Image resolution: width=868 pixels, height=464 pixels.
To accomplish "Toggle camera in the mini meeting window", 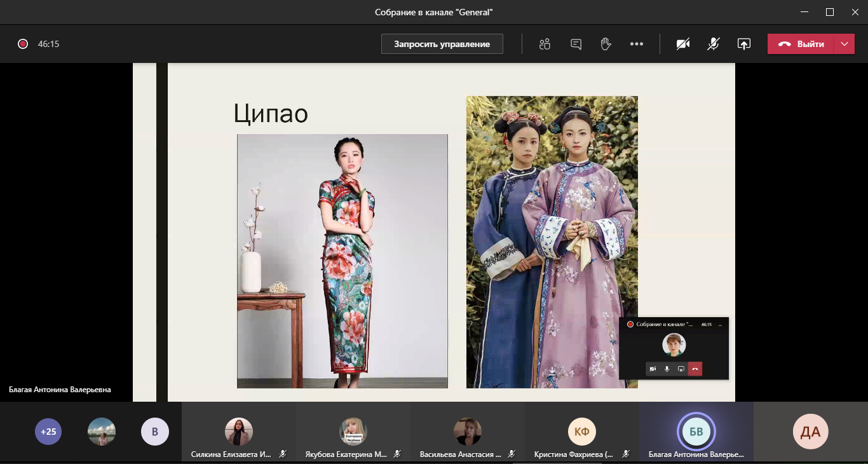I will tap(653, 369).
